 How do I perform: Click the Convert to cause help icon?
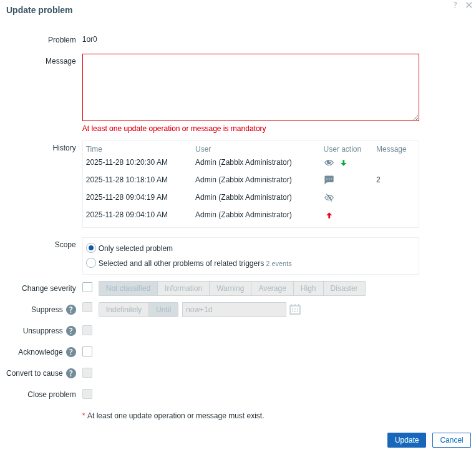click(71, 373)
